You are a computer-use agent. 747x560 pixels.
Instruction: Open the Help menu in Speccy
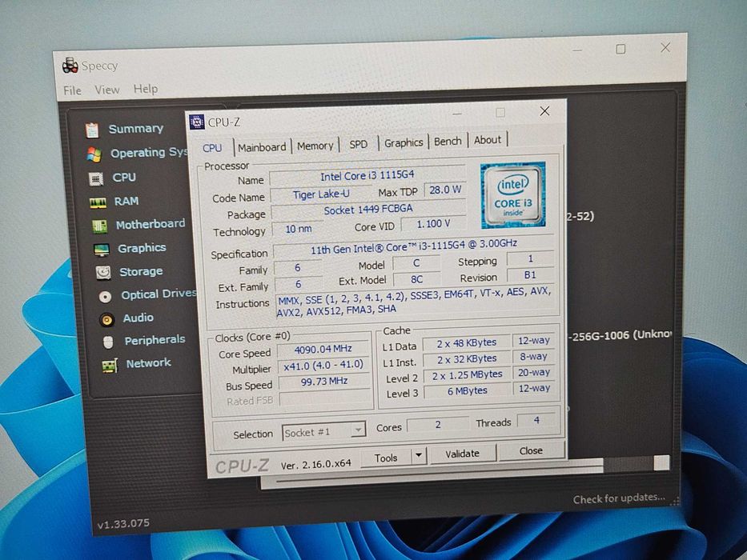coord(145,89)
